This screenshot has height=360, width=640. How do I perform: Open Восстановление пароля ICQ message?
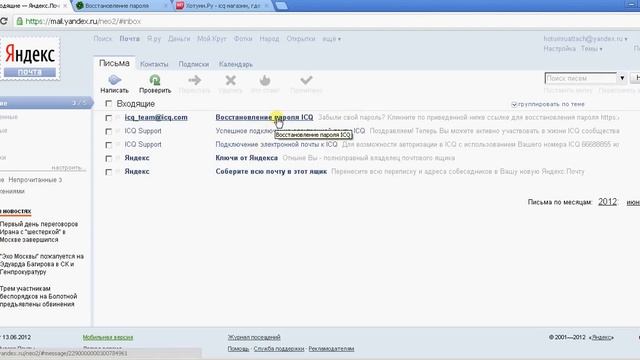coord(264,117)
